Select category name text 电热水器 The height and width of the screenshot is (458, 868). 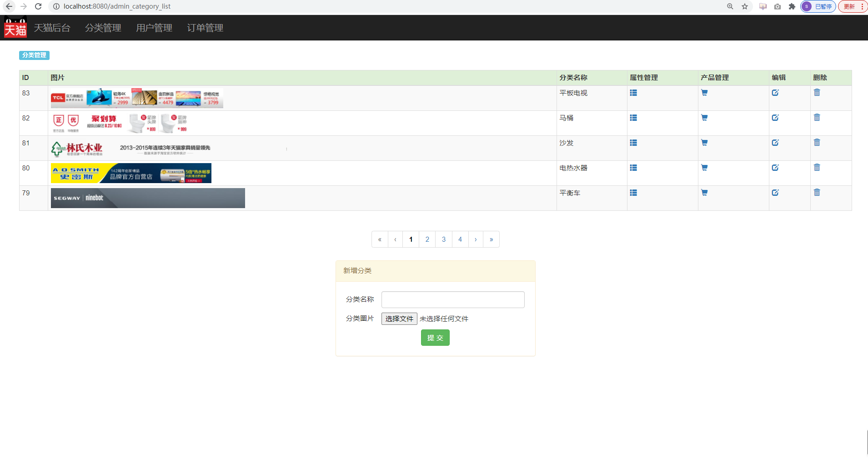coord(573,168)
